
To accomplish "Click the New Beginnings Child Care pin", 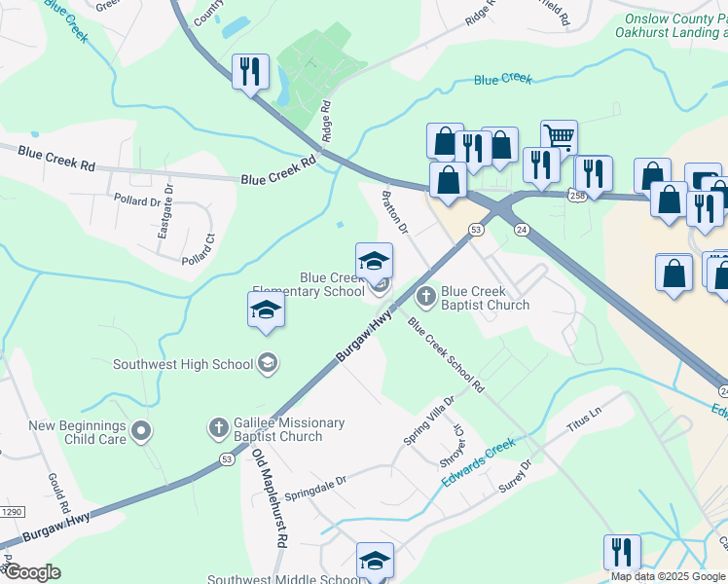I will (x=141, y=431).
